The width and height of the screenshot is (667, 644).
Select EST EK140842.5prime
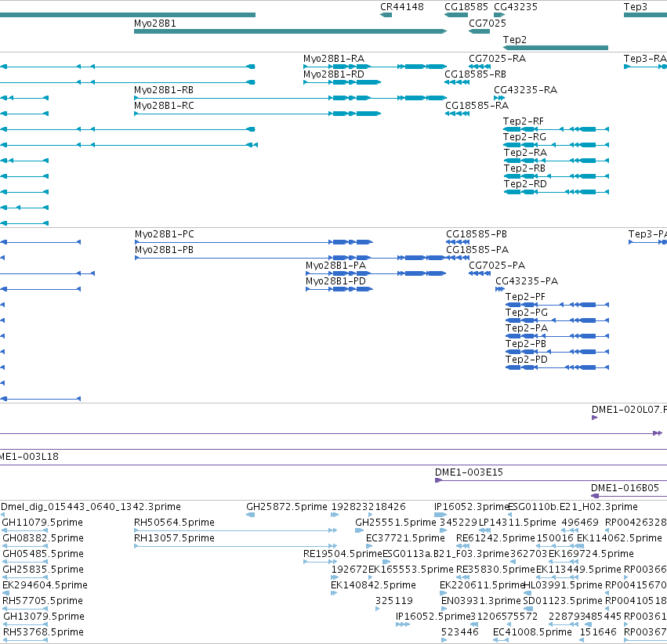334,593
